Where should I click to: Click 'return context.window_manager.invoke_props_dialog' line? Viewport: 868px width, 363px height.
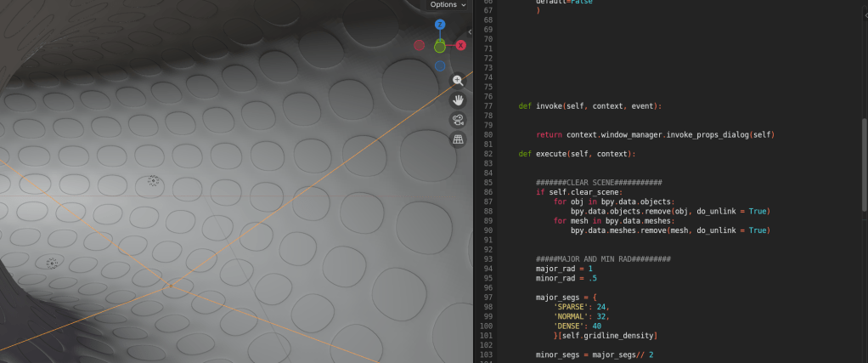[x=656, y=134]
